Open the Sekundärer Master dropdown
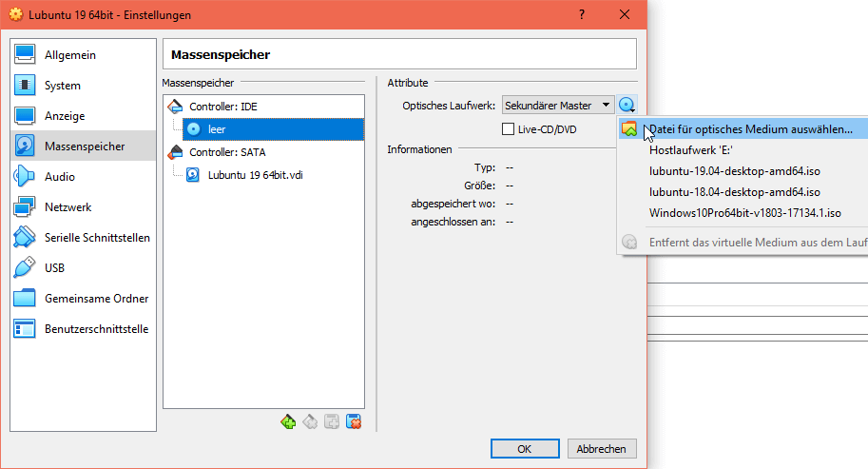The image size is (868, 469). [558, 106]
